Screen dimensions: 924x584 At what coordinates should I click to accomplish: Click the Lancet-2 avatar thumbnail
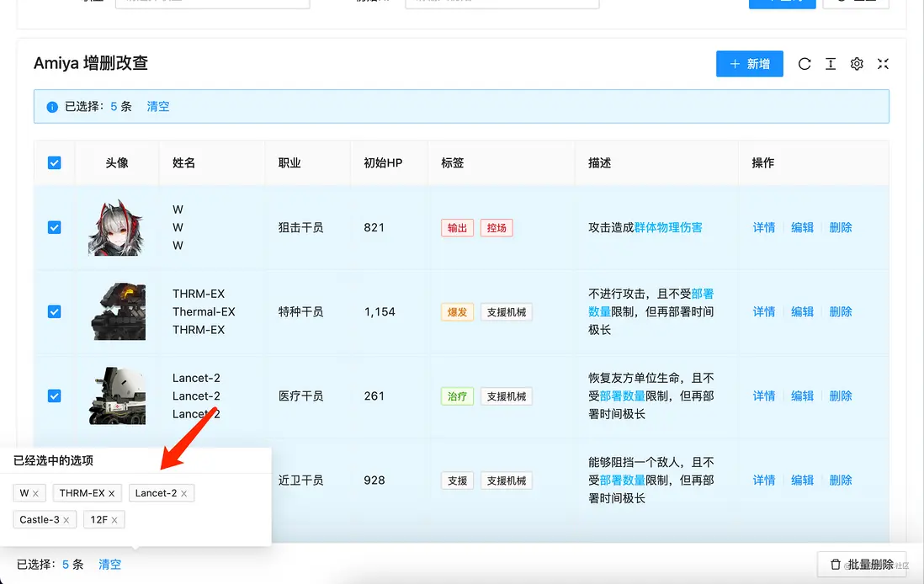click(117, 396)
